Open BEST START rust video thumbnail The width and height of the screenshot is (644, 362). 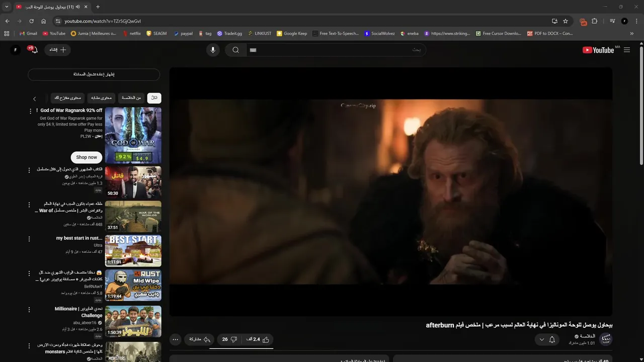pos(133,251)
